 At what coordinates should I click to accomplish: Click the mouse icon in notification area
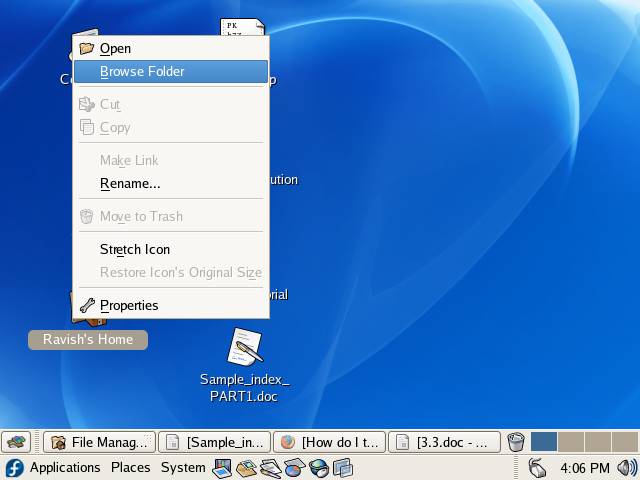coord(537,468)
